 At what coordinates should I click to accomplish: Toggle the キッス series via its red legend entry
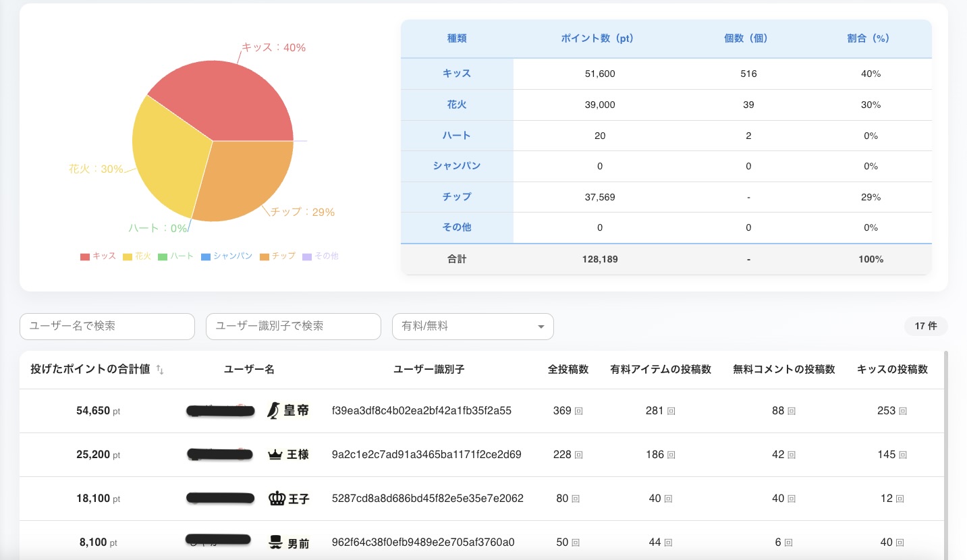pos(97,256)
